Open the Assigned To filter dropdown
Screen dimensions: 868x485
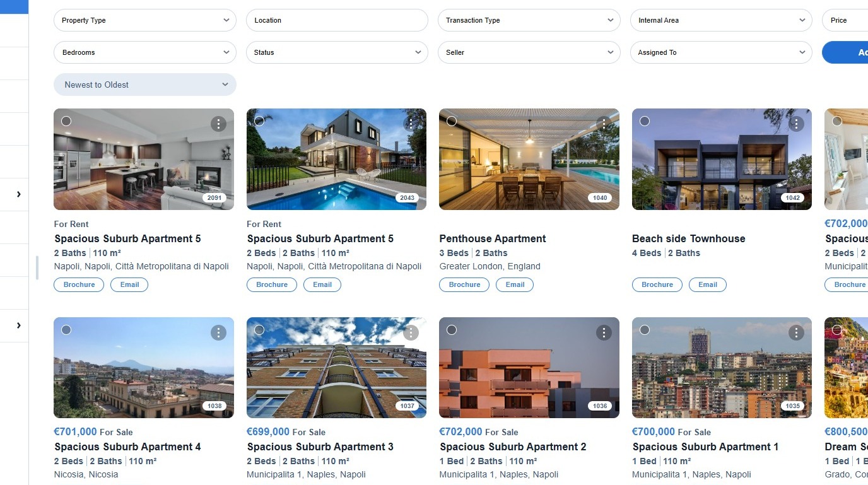(721, 52)
